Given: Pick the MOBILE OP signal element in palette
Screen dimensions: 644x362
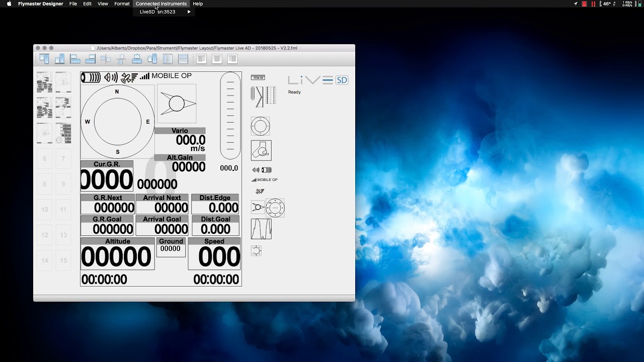Looking at the screenshot, I should coord(265,179).
